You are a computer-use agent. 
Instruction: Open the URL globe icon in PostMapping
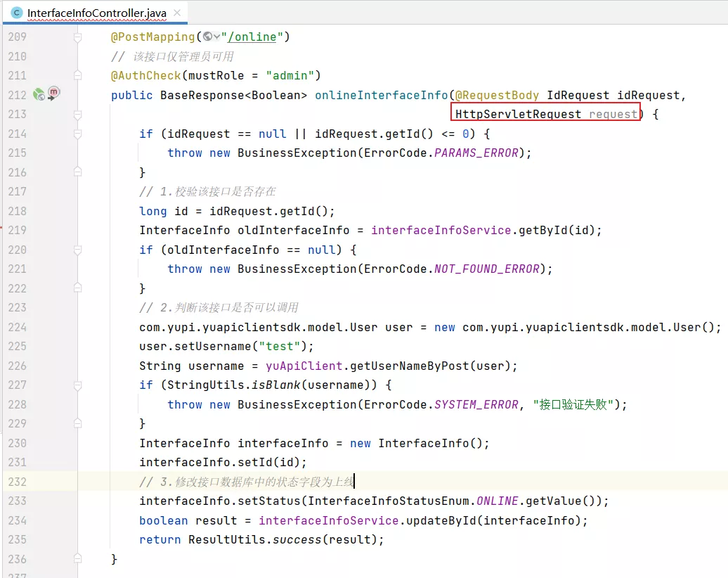point(207,37)
